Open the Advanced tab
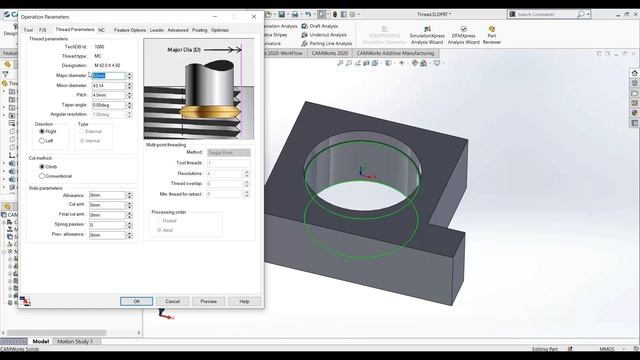640x360 pixels. tap(178, 30)
